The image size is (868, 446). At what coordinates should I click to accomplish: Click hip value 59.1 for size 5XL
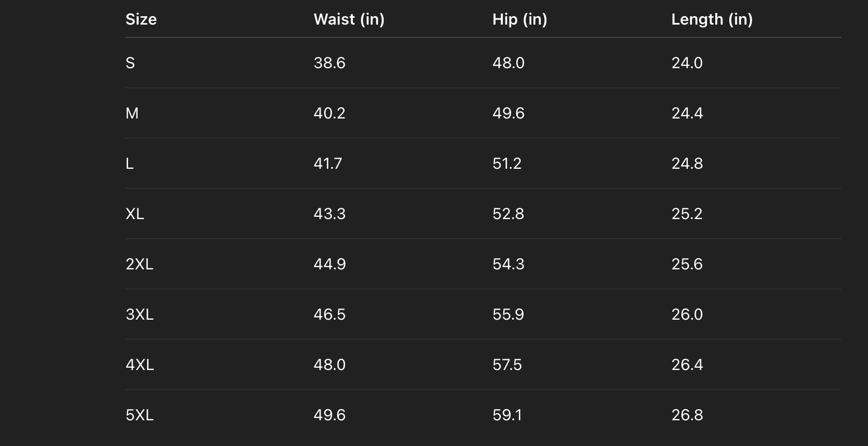click(x=507, y=415)
